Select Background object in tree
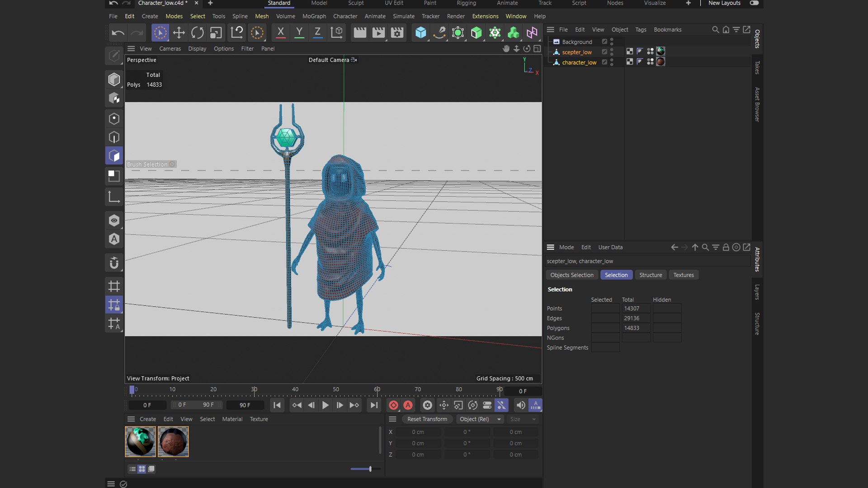 pyautogui.click(x=577, y=42)
